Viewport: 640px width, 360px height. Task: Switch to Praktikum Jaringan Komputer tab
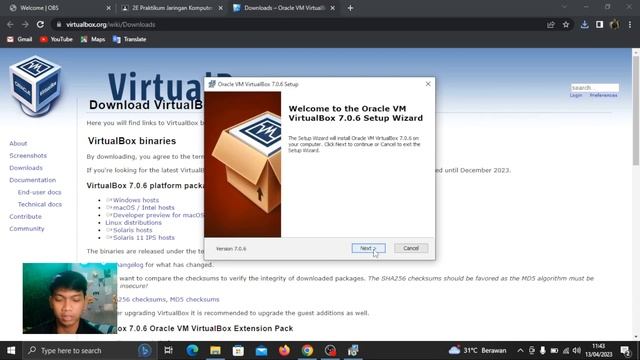click(x=171, y=8)
